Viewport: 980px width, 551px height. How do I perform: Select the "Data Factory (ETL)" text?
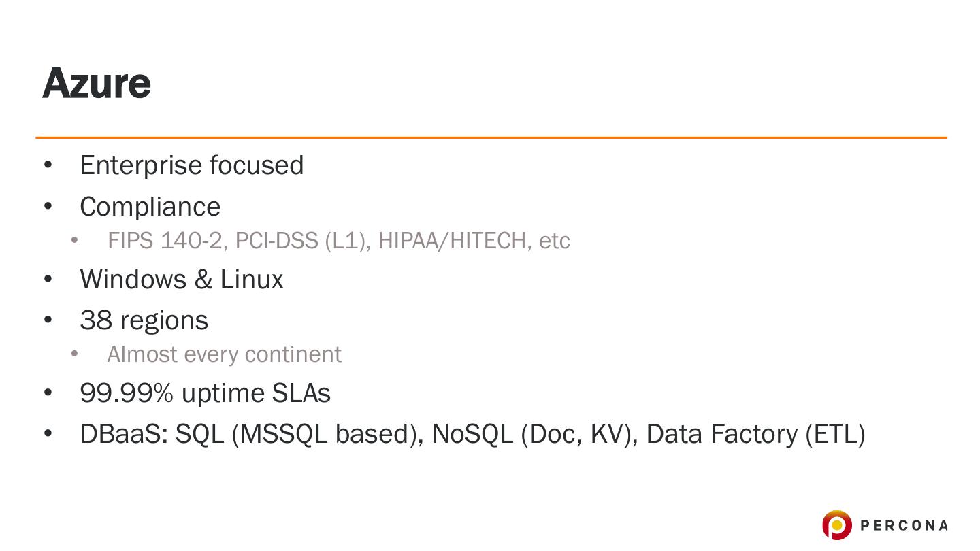(x=755, y=434)
